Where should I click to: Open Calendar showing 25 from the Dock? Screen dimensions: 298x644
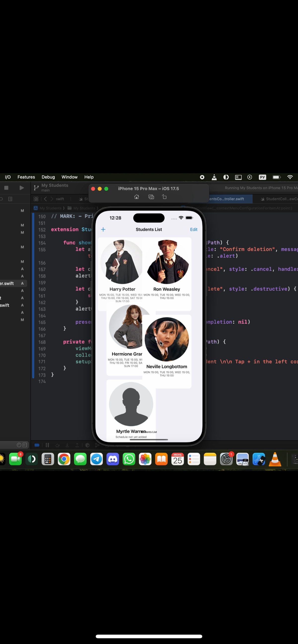point(178,459)
